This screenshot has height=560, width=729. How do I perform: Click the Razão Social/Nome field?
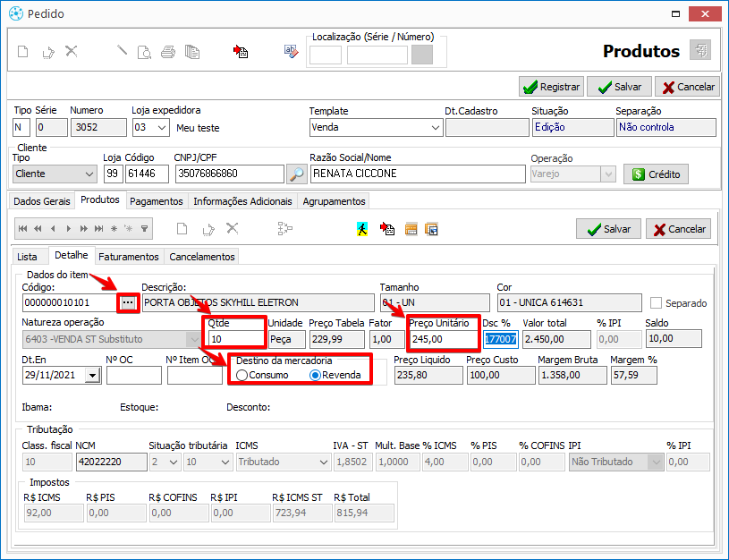pyautogui.click(x=418, y=174)
